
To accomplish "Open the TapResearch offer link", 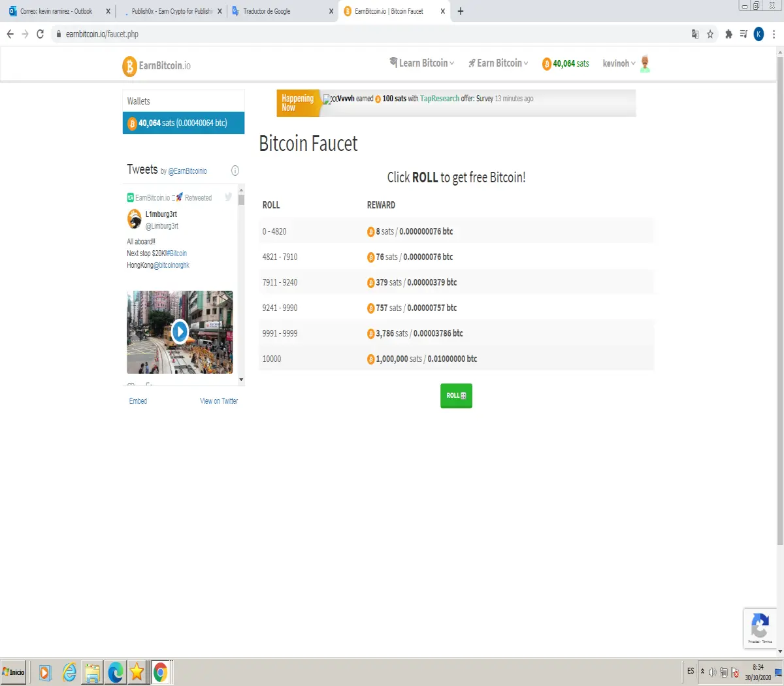I will [440, 99].
